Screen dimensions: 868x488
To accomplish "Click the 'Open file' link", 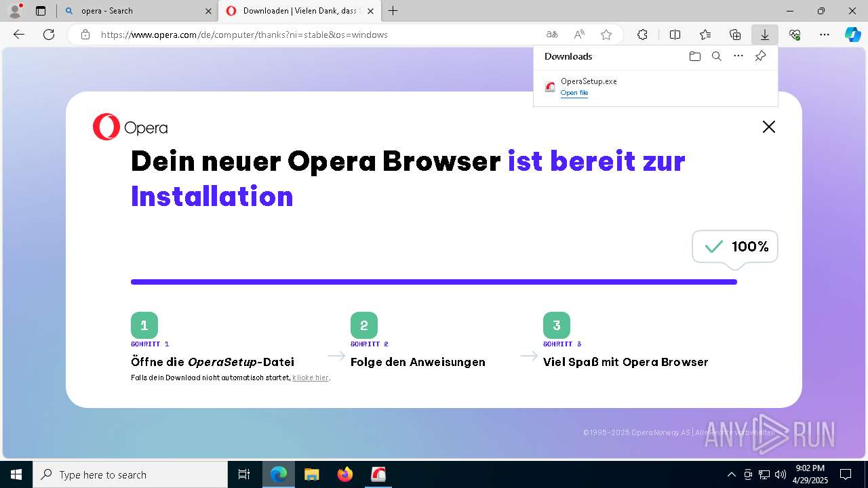I will 574,93.
